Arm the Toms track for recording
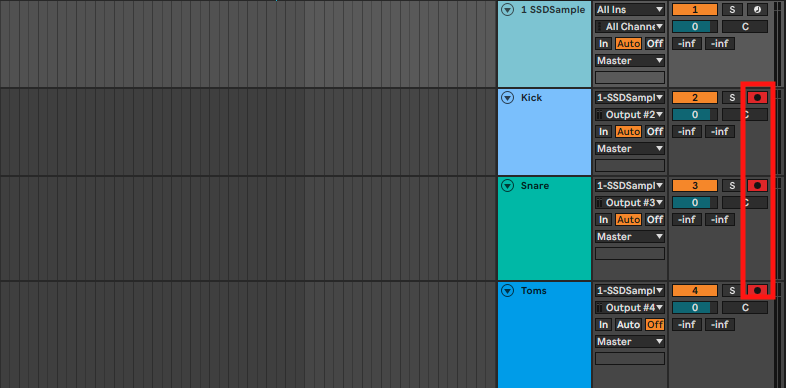 point(757,291)
